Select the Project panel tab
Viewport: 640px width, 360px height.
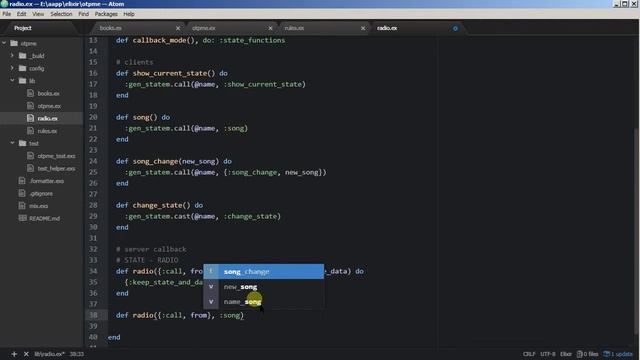click(x=22, y=28)
